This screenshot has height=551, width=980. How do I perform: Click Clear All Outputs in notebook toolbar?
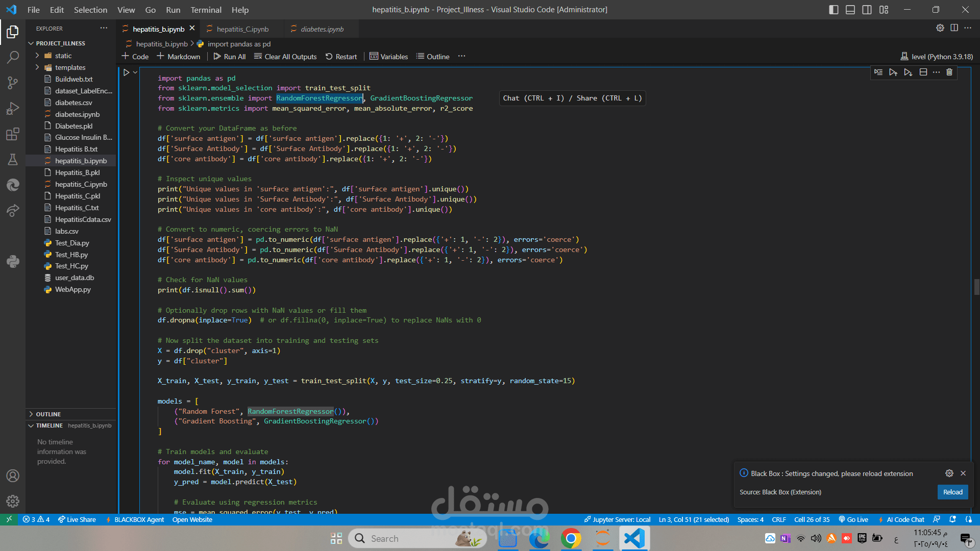285,57
